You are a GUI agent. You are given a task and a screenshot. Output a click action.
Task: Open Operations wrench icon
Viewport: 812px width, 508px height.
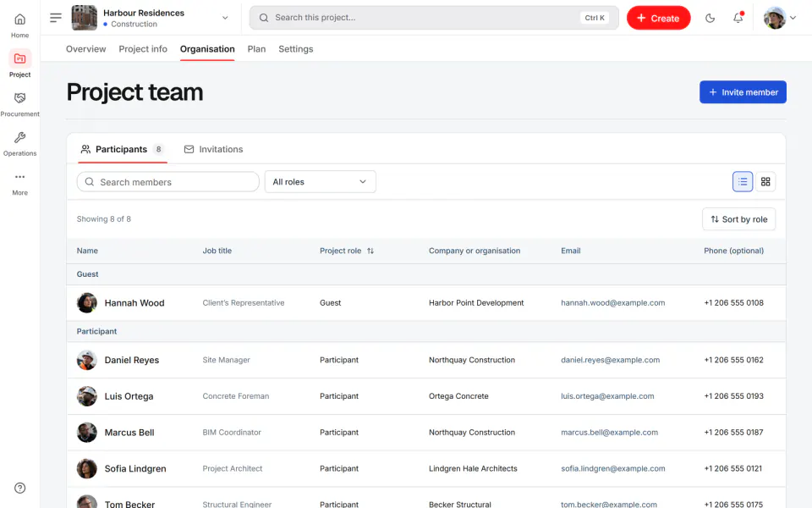point(19,137)
